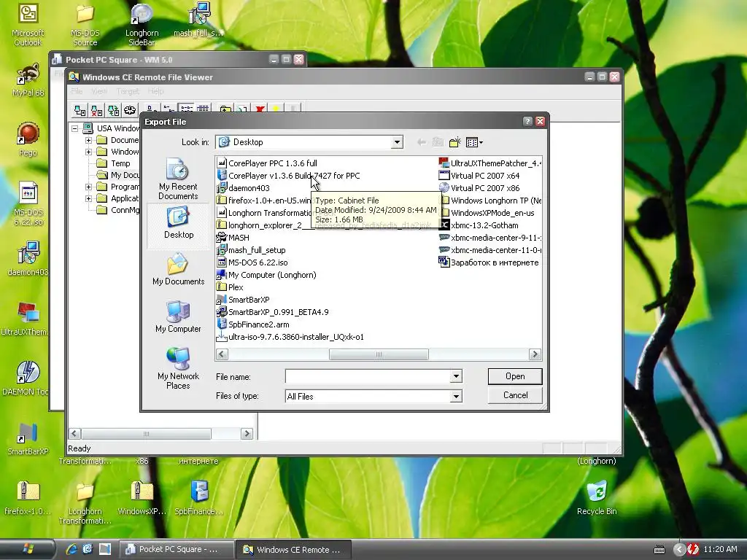The image size is (747, 560).
Task: Click tree pane scroll right arrow
Action: click(x=247, y=433)
